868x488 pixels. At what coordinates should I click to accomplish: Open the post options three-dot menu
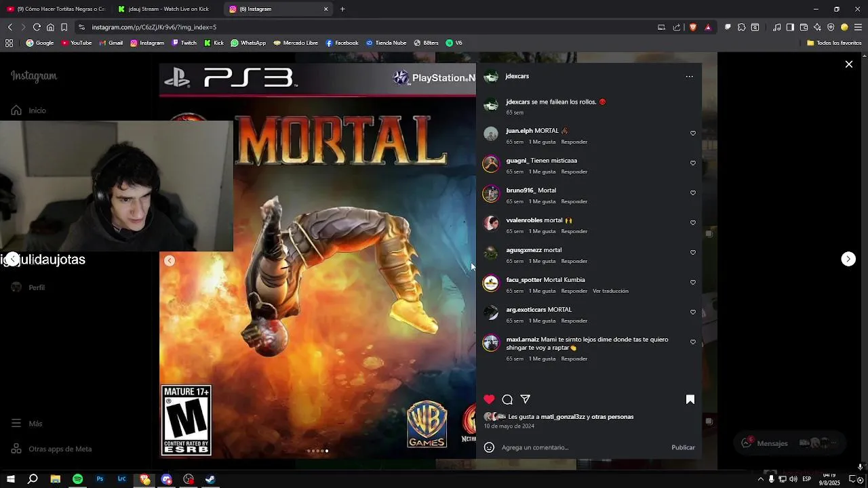[689, 77]
